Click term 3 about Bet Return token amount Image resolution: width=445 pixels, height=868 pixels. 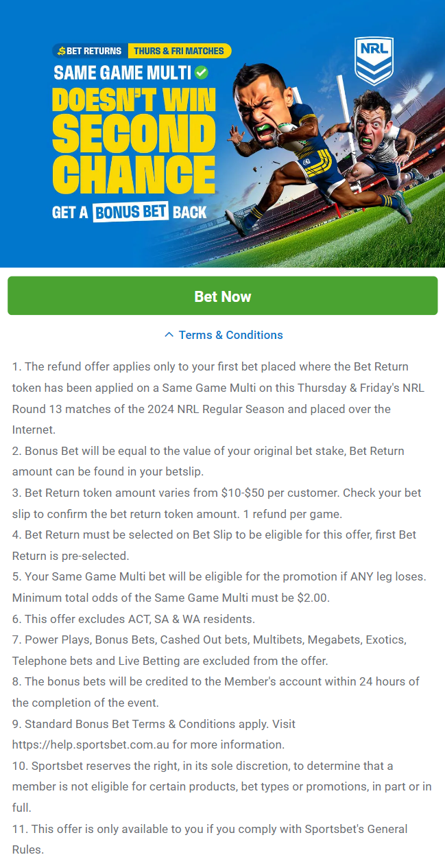pos(217,503)
